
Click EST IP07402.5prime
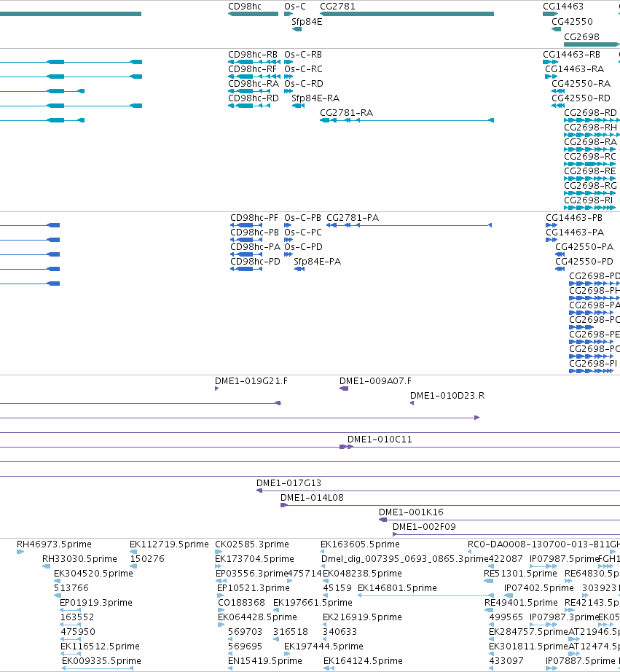point(509,595)
